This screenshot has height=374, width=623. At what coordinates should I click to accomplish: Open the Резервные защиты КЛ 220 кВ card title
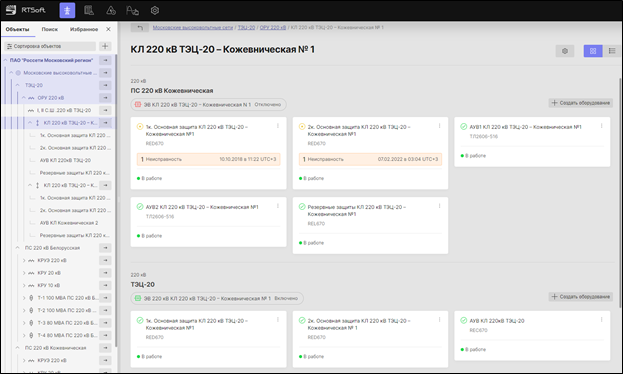pyautogui.click(x=357, y=211)
